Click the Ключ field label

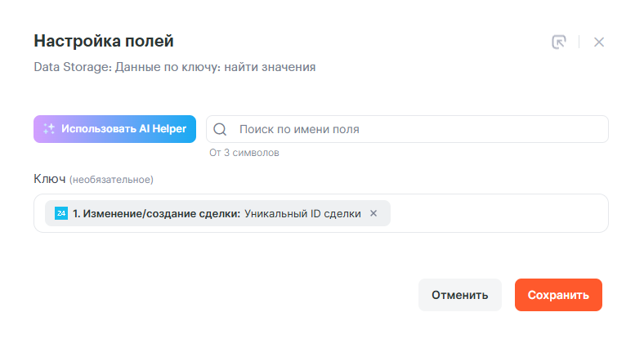coord(49,178)
